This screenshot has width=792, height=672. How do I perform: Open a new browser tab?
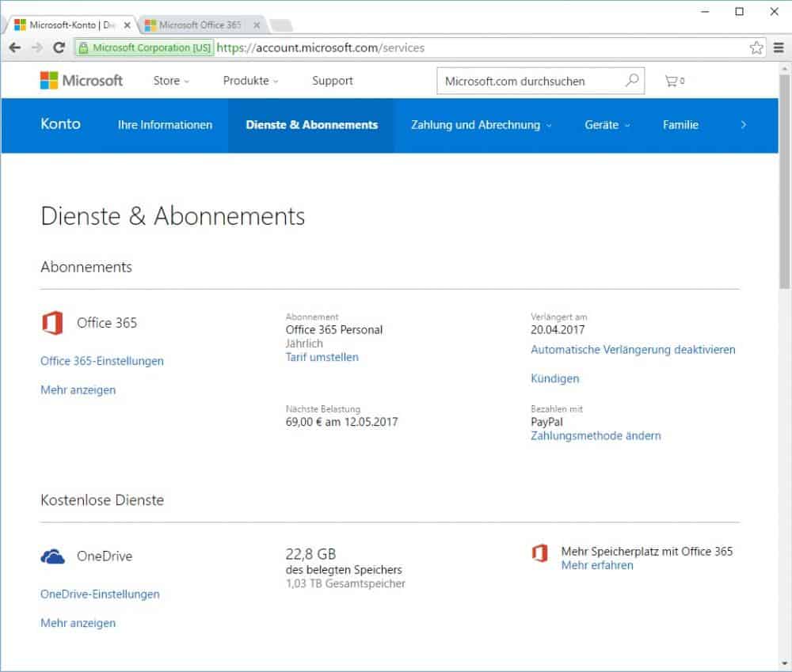pos(281,25)
